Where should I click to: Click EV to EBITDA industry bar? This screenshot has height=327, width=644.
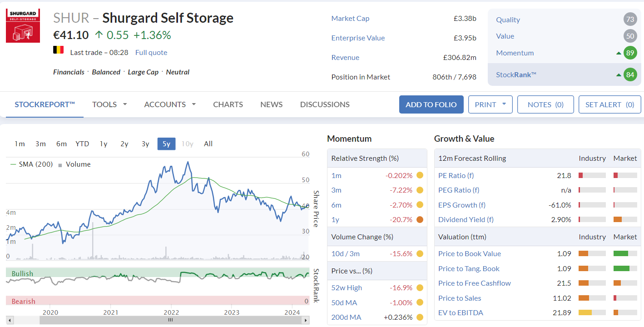click(x=592, y=312)
